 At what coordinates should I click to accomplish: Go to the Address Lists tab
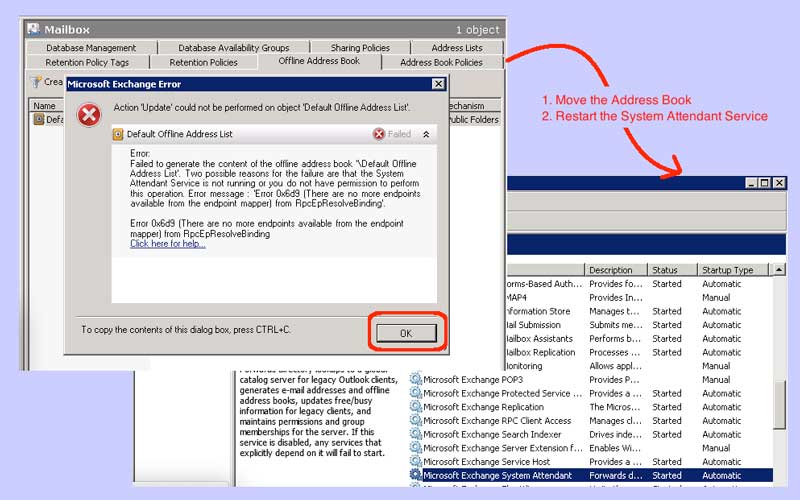click(457, 47)
